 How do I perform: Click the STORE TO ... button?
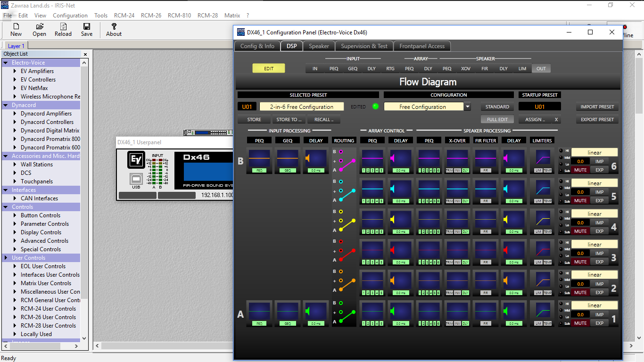pos(289,119)
